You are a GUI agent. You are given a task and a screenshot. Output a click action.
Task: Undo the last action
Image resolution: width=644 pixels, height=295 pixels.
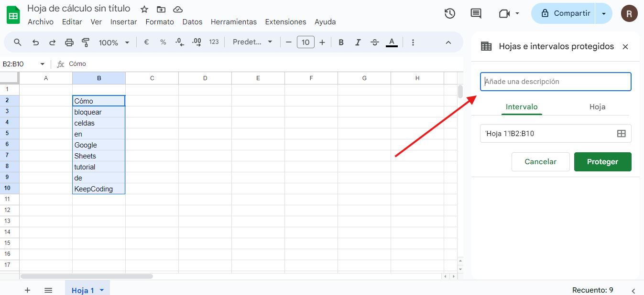[x=35, y=42]
